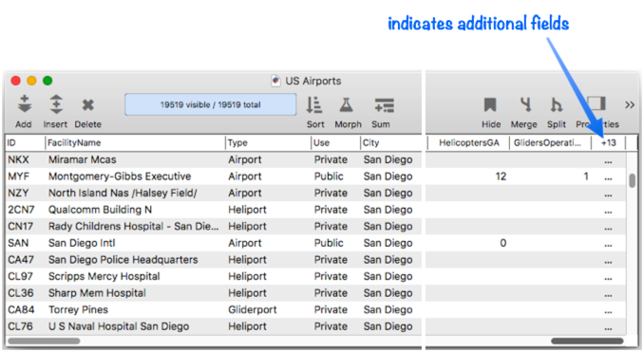This screenshot has width=644, height=352.
Task: Click the vertical scrollbar thumb
Action: (632, 180)
